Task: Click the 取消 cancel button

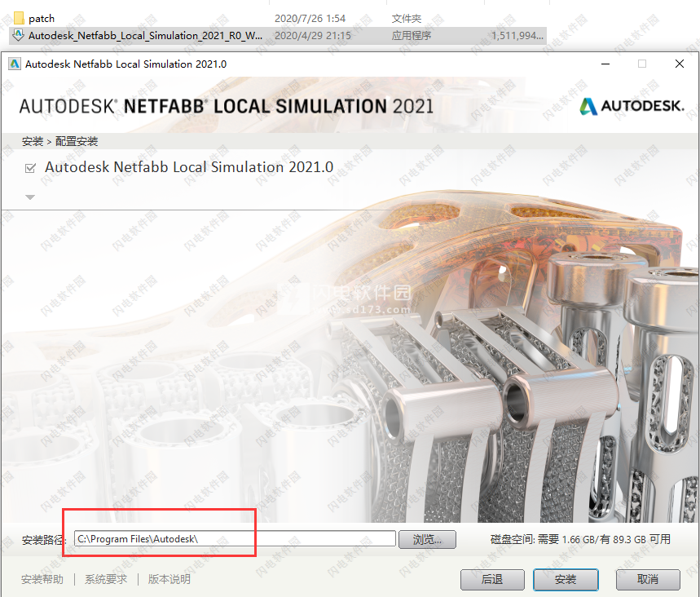Action: click(648, 580)
